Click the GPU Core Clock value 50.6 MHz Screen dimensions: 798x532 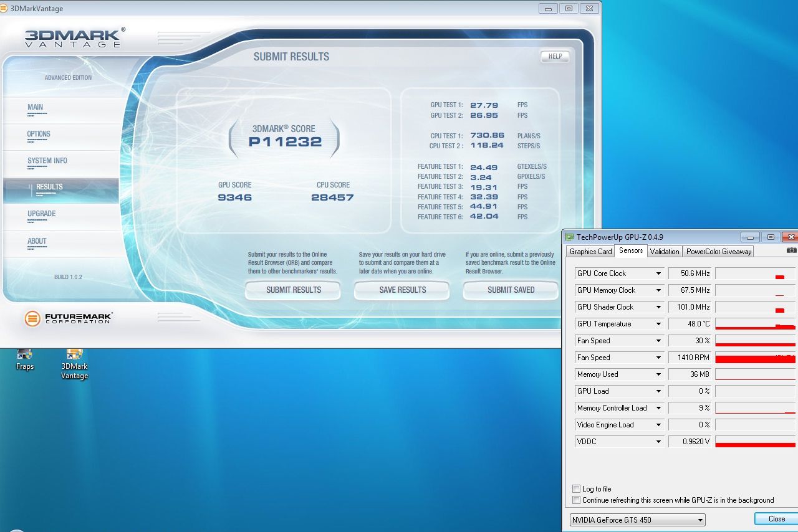click(x=690, y=273)
